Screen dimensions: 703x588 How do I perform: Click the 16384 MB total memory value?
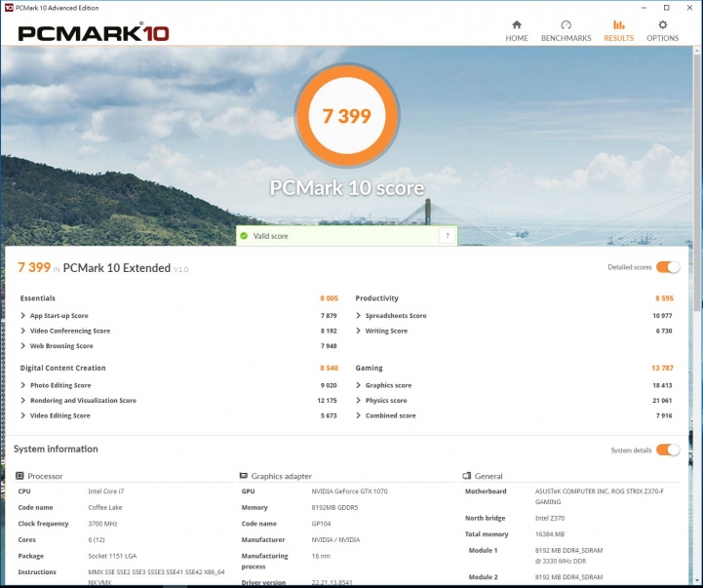click(550, 534)
